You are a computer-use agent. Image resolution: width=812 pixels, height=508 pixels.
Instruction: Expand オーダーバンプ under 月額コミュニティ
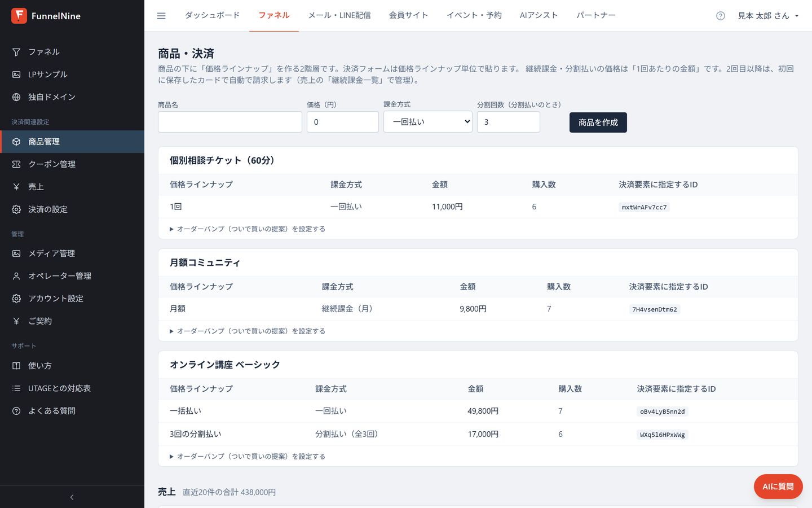click(x=248, y=331)
